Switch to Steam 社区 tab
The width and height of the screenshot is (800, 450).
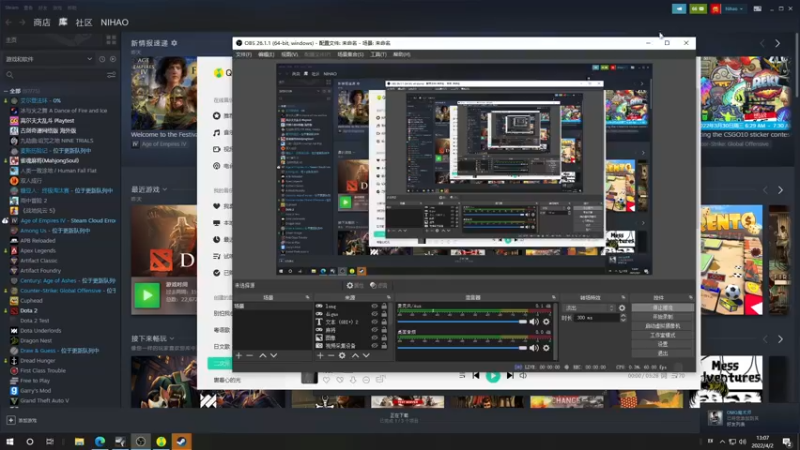click(x=84, y=22)
